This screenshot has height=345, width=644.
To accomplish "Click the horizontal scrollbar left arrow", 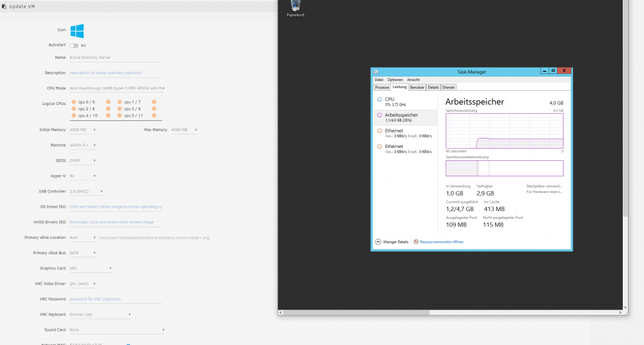I will pos(281,313).
